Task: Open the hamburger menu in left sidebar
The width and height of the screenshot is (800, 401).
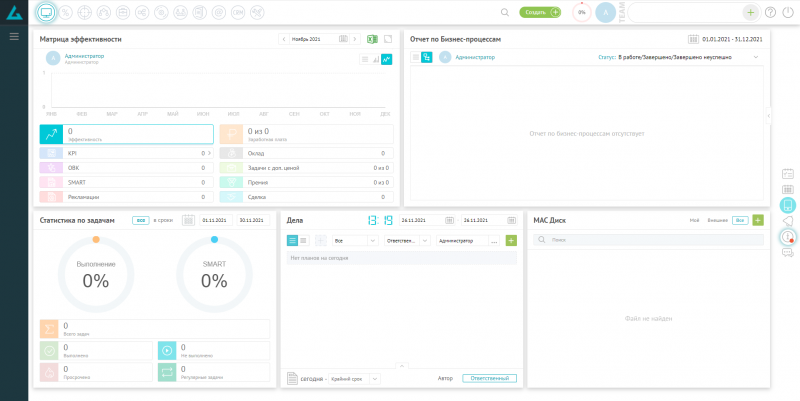Action: 14,36
